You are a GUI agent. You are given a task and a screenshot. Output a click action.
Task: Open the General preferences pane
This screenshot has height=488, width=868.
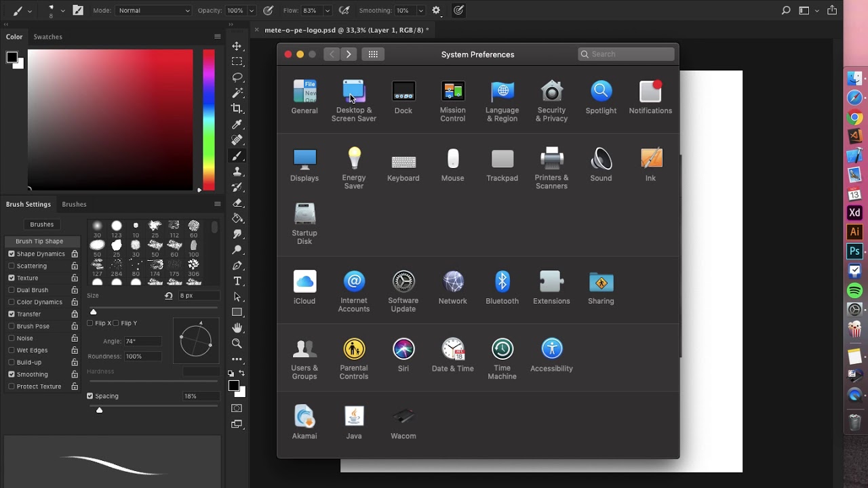(304, 97)
